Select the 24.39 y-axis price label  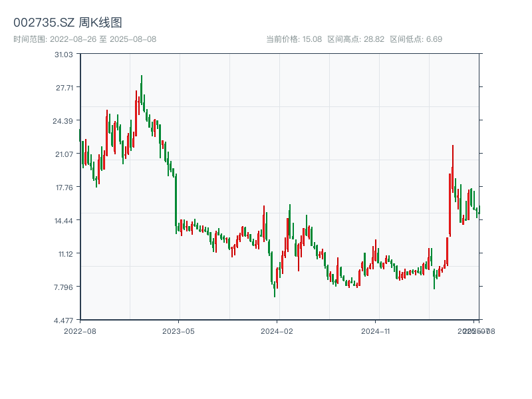pyautogui.click(x=64, y=121)
